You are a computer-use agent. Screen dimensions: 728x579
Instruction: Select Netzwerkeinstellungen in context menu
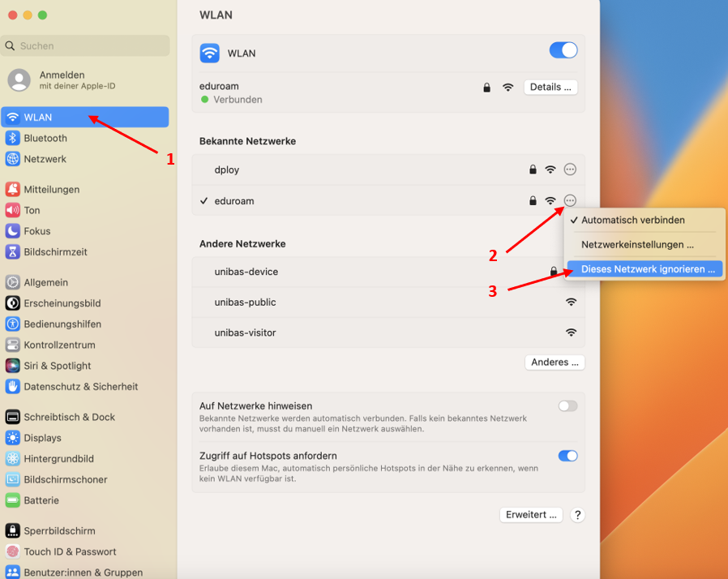point(637,244)
